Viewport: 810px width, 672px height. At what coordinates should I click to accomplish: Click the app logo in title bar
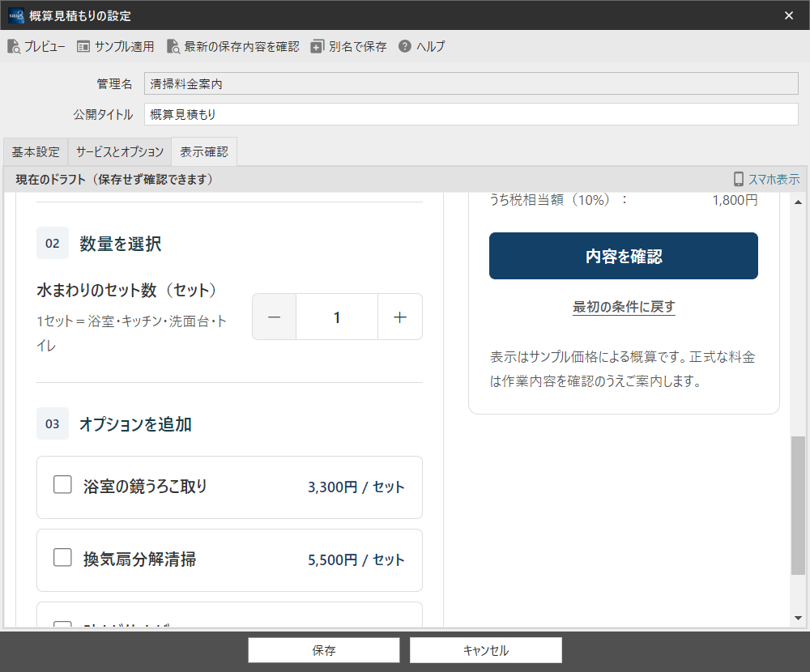pyautogui.click(x=16, y=15)
